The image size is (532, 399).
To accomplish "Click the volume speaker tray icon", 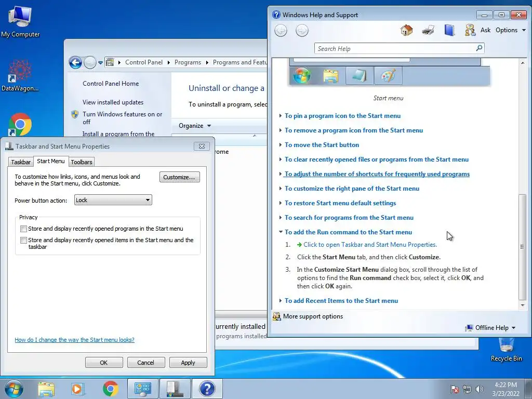I will pyautogui.click(x=480, y=389).
